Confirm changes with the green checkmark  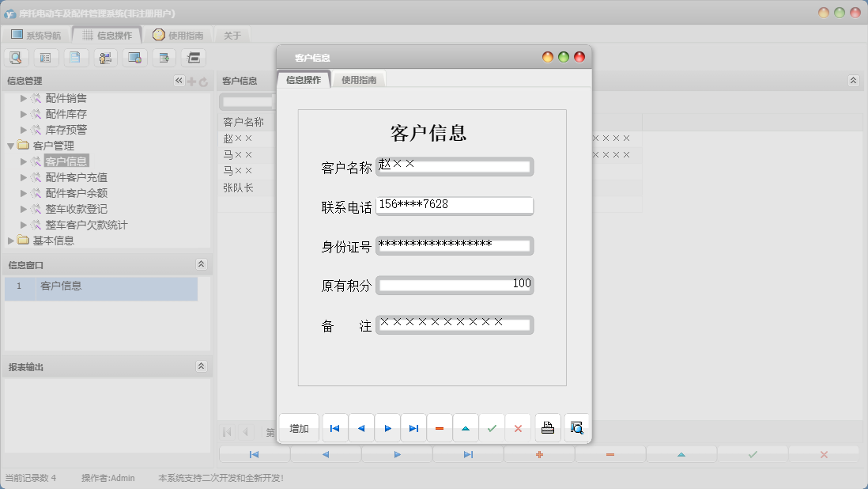tap(492, 428)
